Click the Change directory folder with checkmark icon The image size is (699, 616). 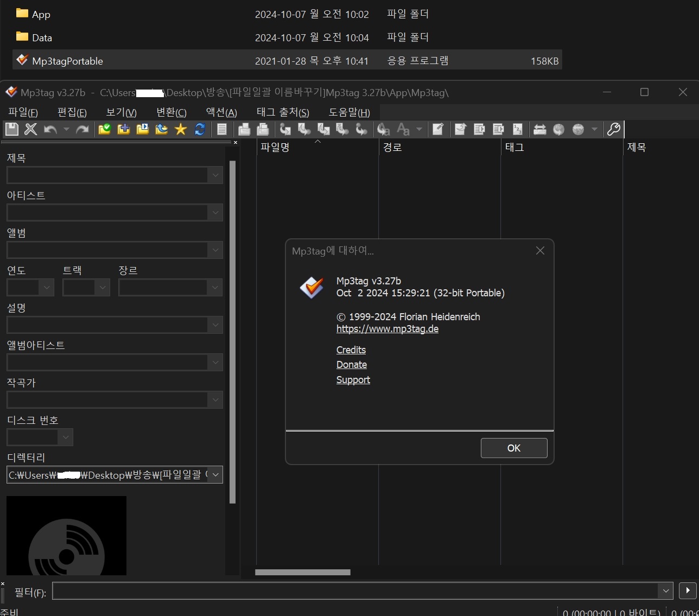pyautogui.click(x=105, y=129)
